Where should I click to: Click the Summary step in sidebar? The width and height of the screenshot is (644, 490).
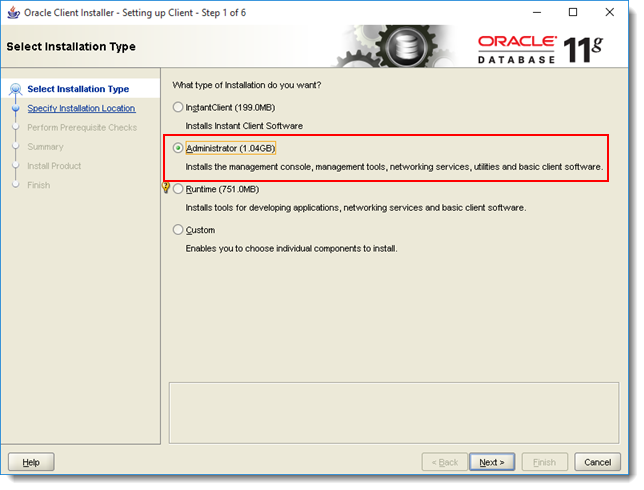(x=46, y=147)
